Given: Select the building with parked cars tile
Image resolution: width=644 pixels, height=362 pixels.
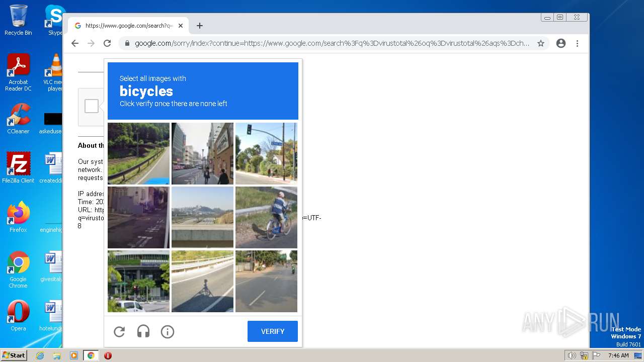Looking at the screenshot, I should tap(138, 281).
